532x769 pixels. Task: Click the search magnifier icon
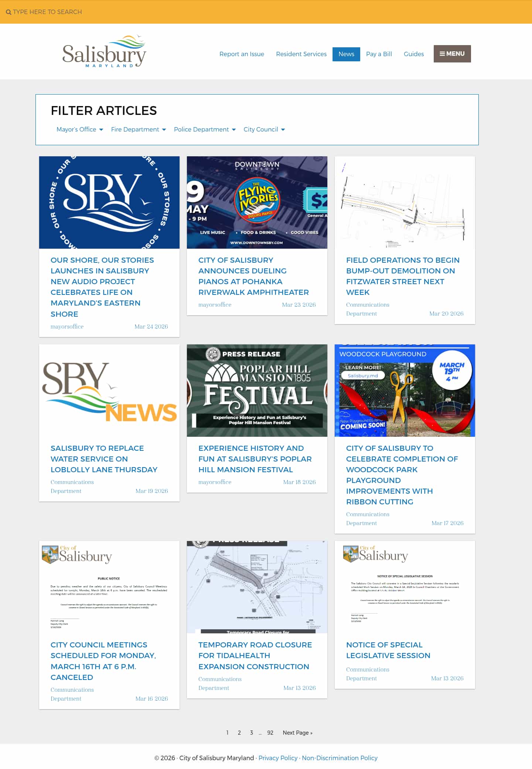pyautogui.click(x=8, y=12)
